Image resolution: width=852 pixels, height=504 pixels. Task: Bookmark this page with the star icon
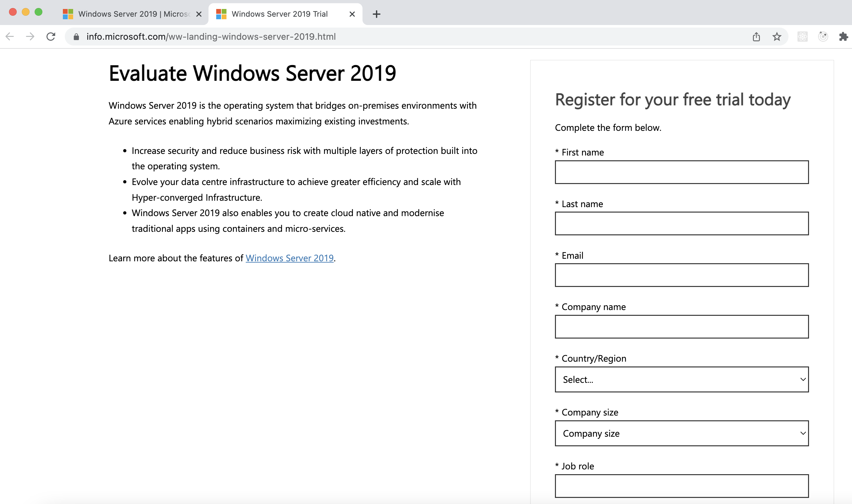tap(777, 36)
